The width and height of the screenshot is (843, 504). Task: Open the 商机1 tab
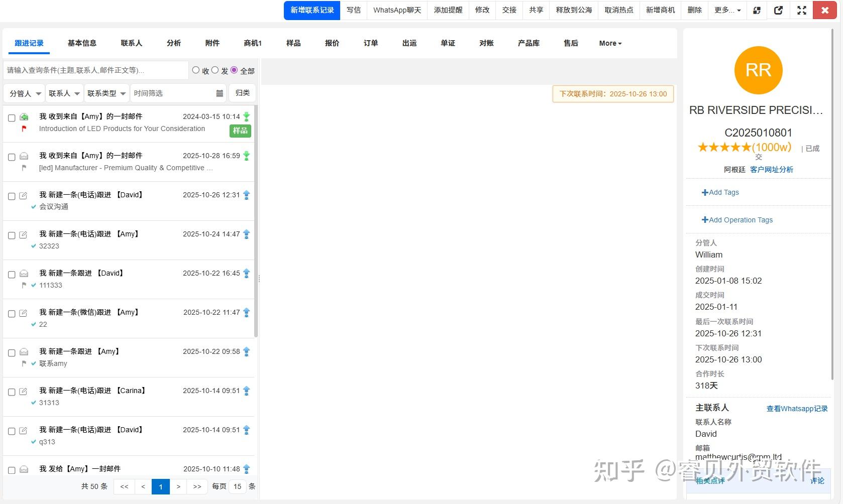pos(253,43)
